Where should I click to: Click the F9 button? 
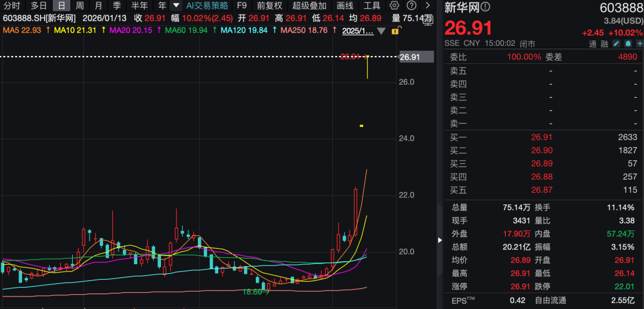pyautogui.click(x=241, y=6)
